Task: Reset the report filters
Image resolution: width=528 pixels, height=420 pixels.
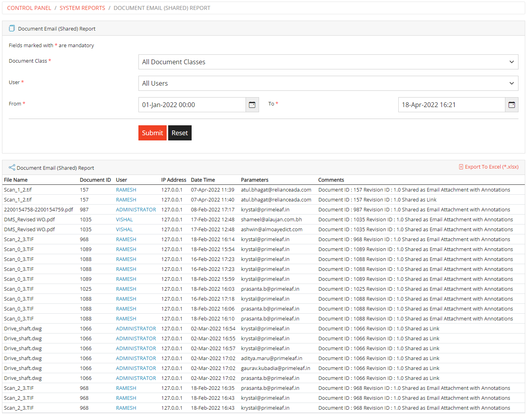Action: coord(180,132)
